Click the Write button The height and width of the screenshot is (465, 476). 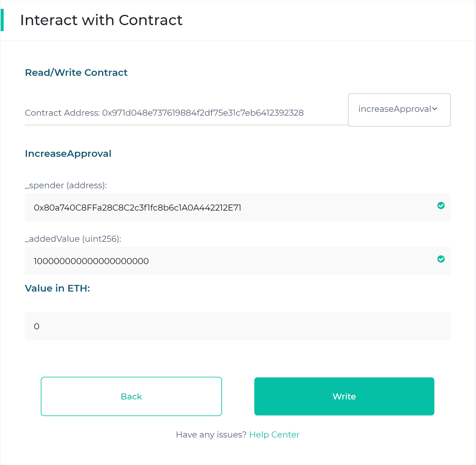[344, 396]
